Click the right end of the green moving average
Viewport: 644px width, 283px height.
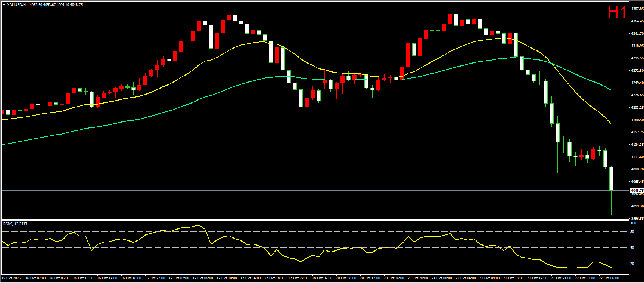611,90
